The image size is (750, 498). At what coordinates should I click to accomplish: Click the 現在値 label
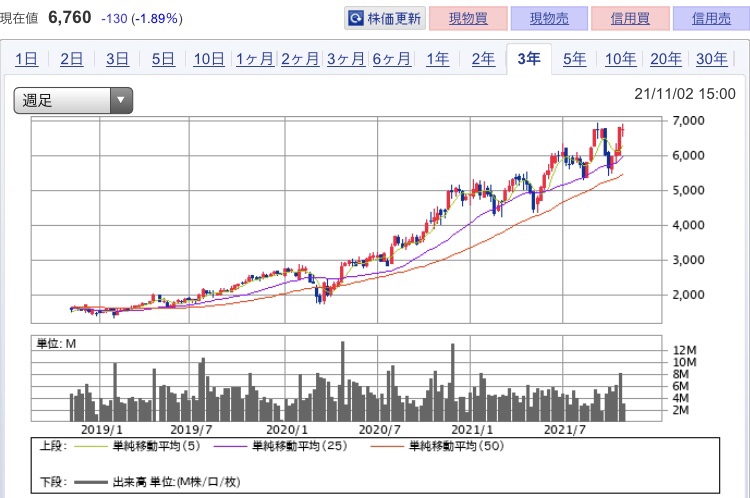coord(19,19)
